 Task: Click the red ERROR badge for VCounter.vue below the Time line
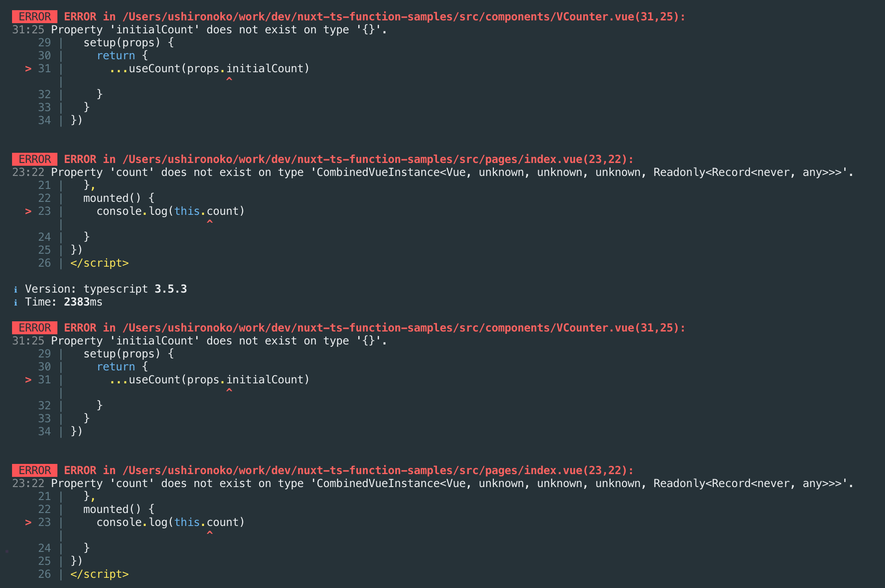(35, 328)
